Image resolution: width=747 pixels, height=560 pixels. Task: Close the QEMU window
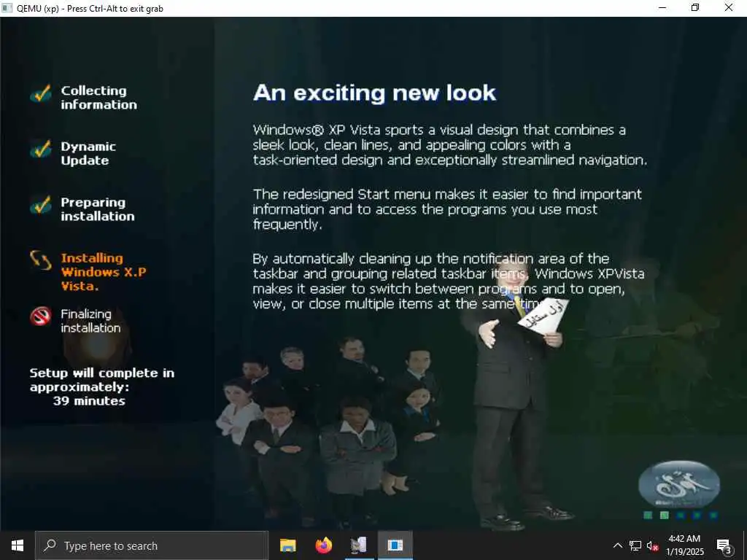click(729, 7)
